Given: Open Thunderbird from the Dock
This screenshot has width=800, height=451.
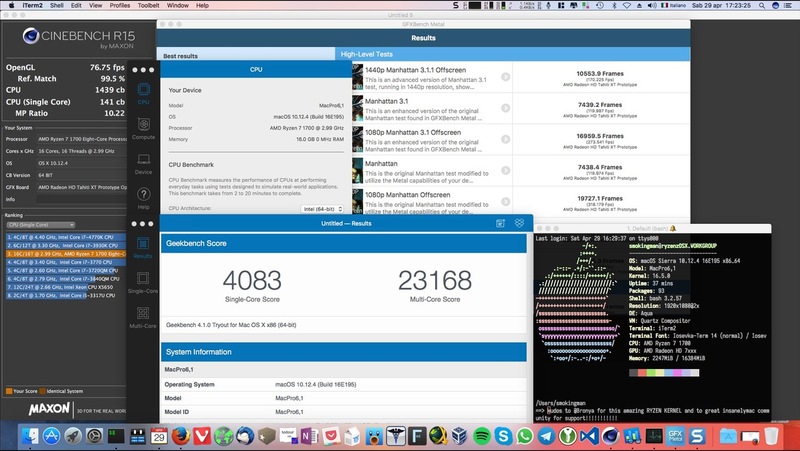Looking at the screenshot, I should point(245,436).
